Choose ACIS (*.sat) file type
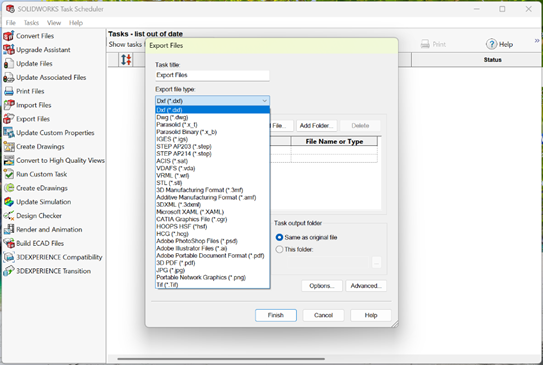543x365 pixels. (x=213, y=161)
